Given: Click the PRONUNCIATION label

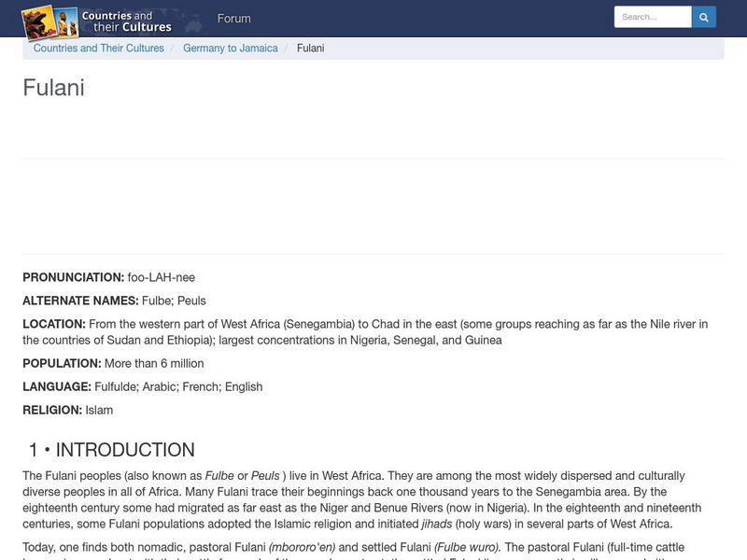Looking at the screenshot, I should [x=74, y=277].
